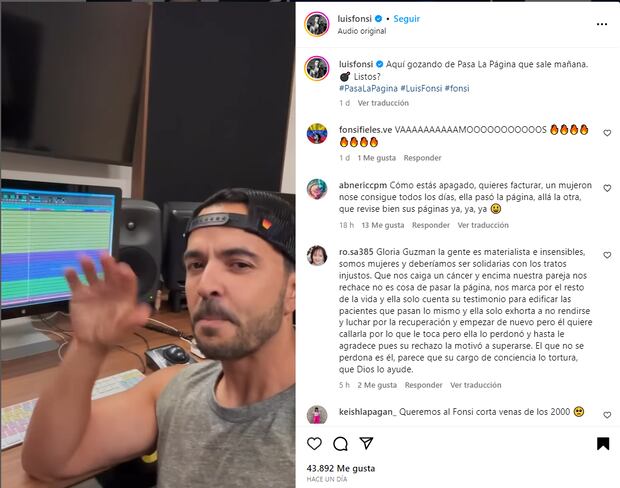Like the post with the heart icon
The image size is (620, 488).
click(314, 444)
